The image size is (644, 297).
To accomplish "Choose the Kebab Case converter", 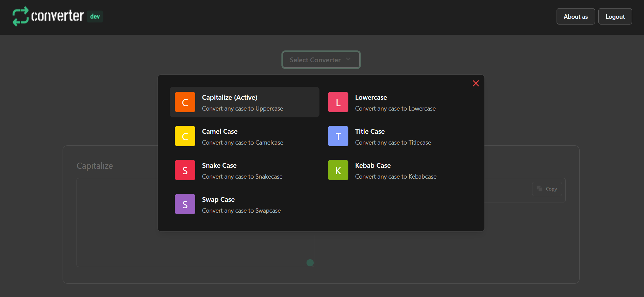I will [x=398, y=170].
